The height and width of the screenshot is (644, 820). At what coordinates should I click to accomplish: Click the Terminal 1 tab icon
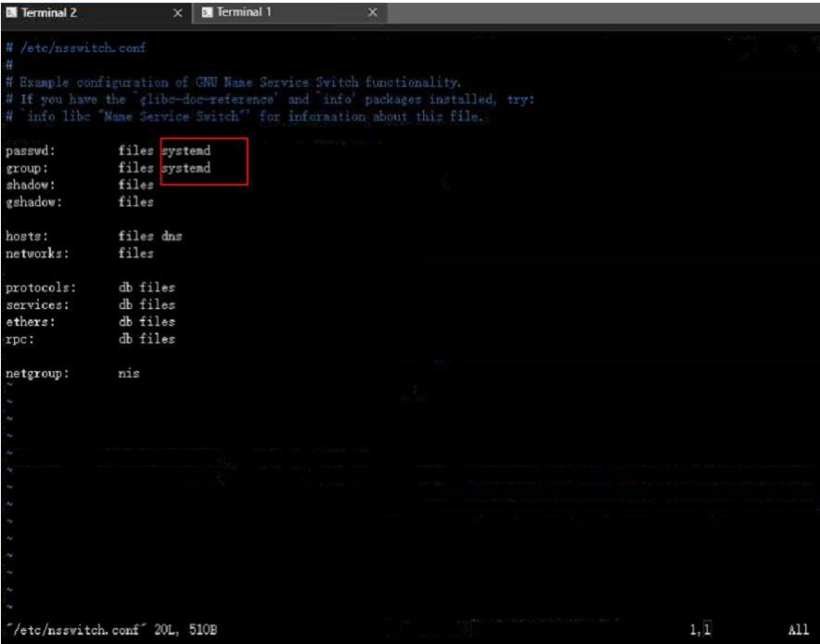207,13
